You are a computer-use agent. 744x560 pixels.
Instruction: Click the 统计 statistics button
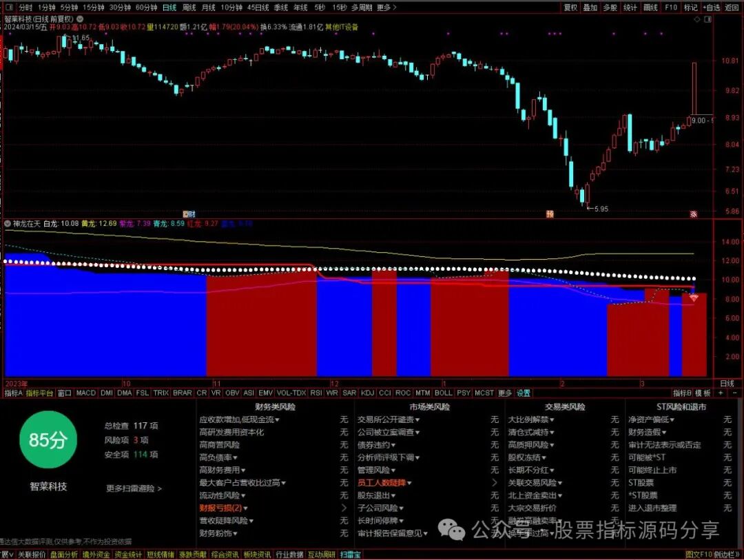click(630, 8)
